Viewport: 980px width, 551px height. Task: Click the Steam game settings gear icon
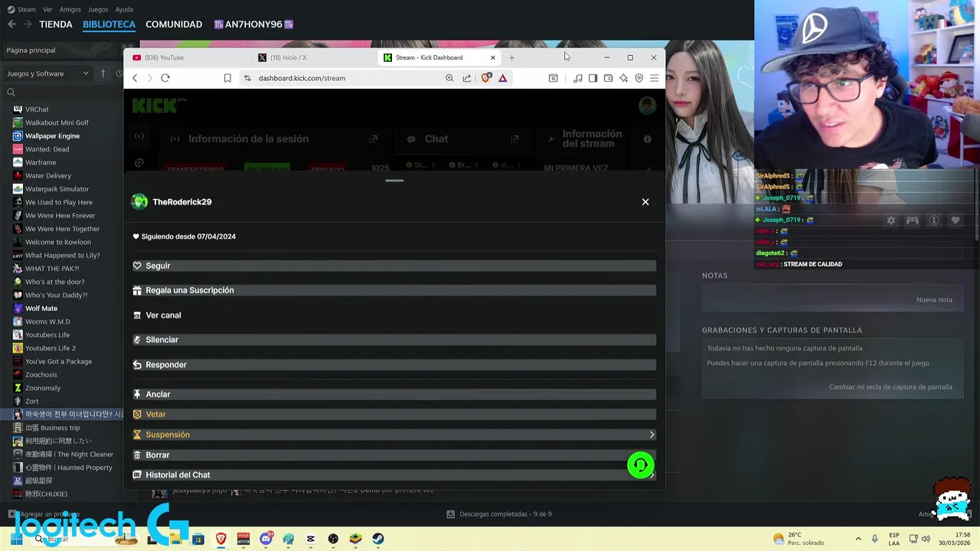click(891, 220)
